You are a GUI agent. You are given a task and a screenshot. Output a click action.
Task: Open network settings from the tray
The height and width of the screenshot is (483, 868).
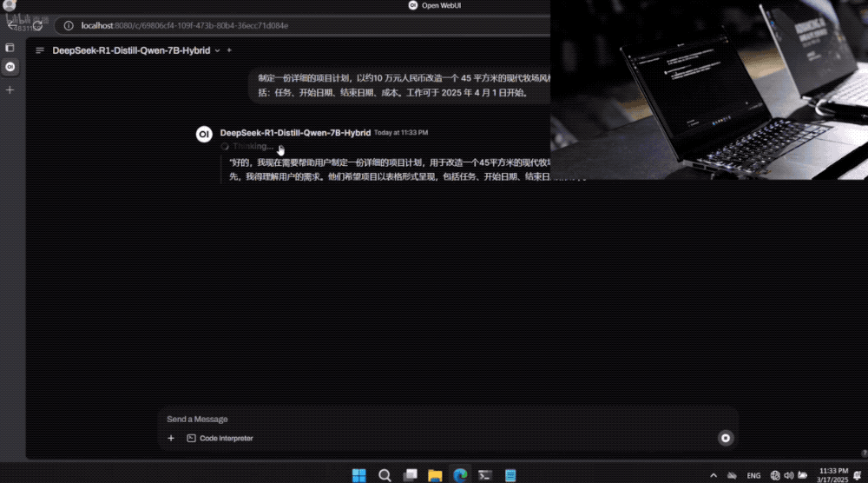tap(775, 475)
